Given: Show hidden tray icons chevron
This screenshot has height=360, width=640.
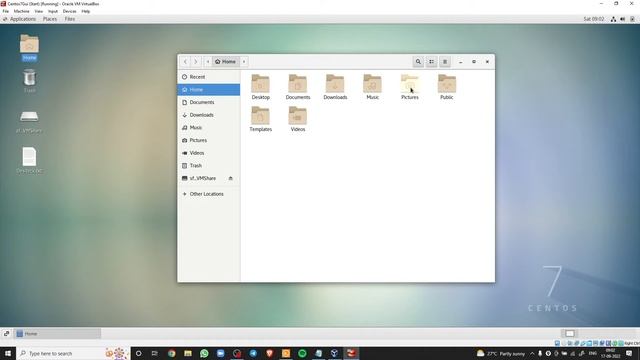Looking at the screenshot, I should pyautogui.click(x=532, y=353).
